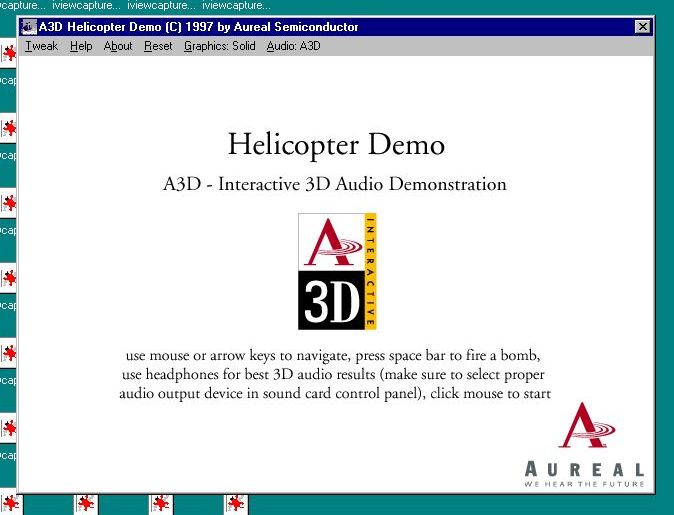Close the A3D Helicopter Demo window

coord(642,27)
